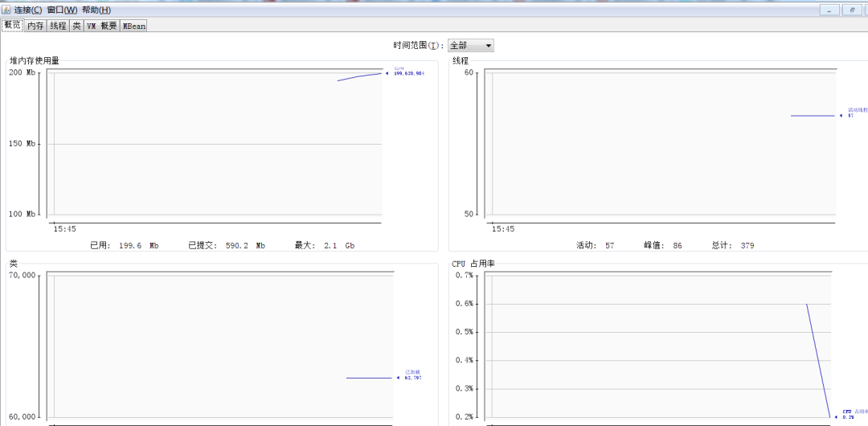Click the 60 axis label on thread chart
Image resolution: width=868 pixels, height=426 pixels.
point(469,72)
